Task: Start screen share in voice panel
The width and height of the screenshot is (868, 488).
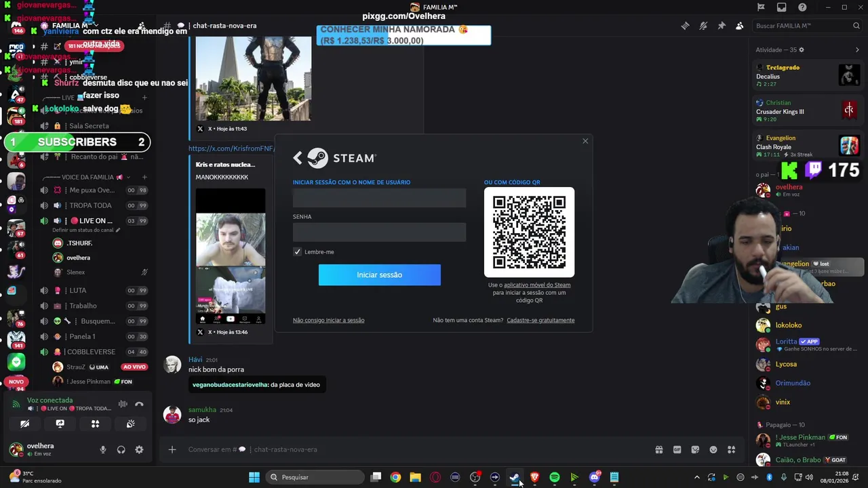Action: tap(60, 424)
